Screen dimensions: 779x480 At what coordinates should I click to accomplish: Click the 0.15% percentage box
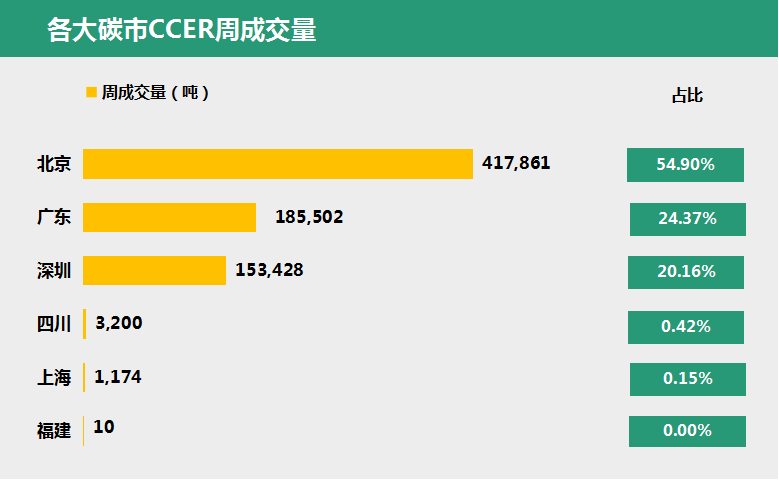point(688,380)
